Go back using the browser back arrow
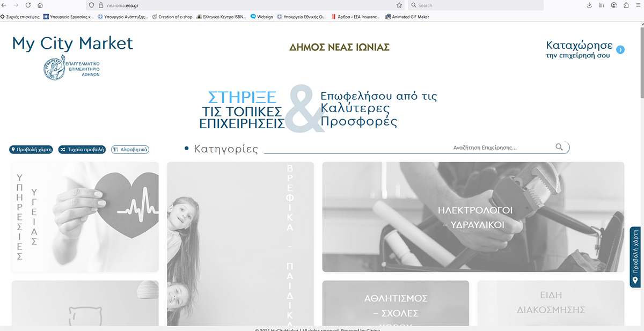 coord(5,5)
